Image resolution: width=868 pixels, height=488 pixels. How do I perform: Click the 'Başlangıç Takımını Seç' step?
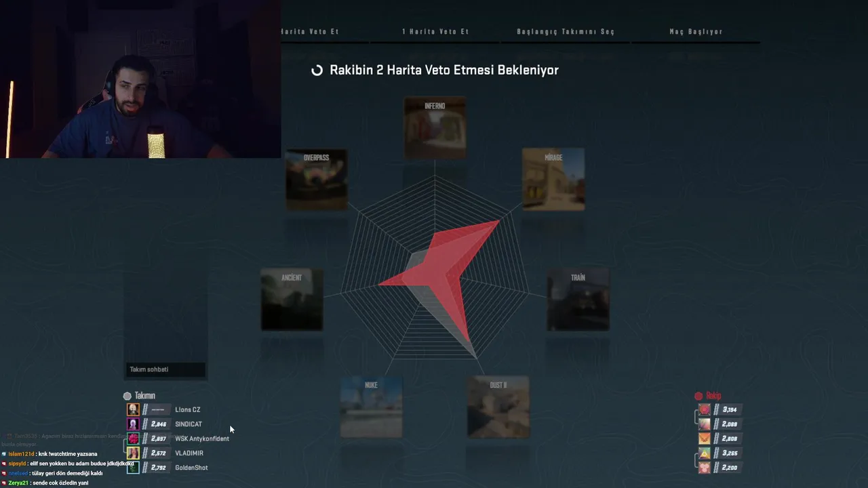[566, 32]
